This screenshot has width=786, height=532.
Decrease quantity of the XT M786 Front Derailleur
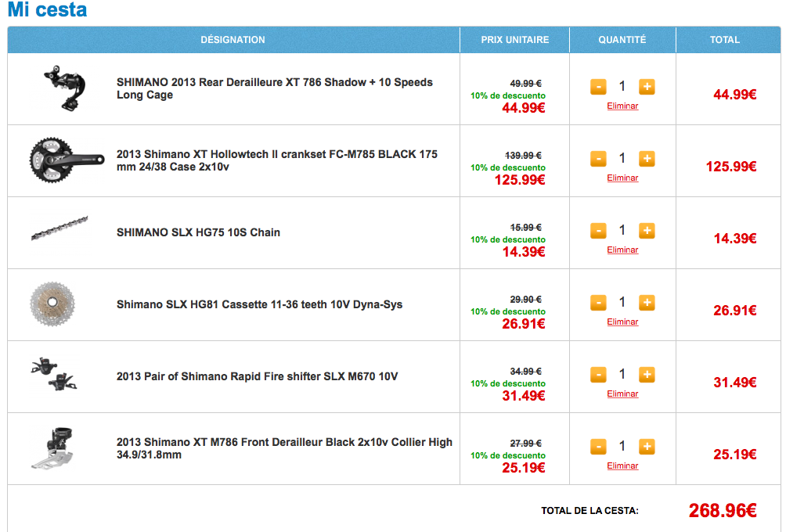pos(598,447)
